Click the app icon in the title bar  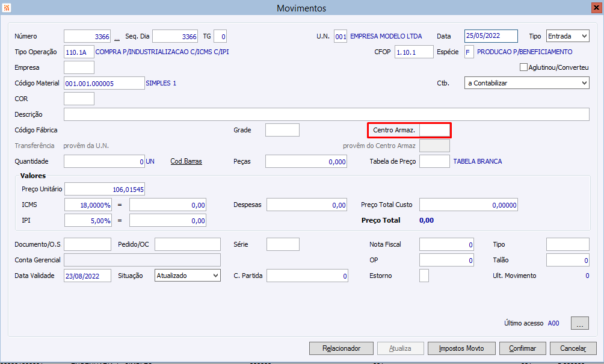point(6,8)
